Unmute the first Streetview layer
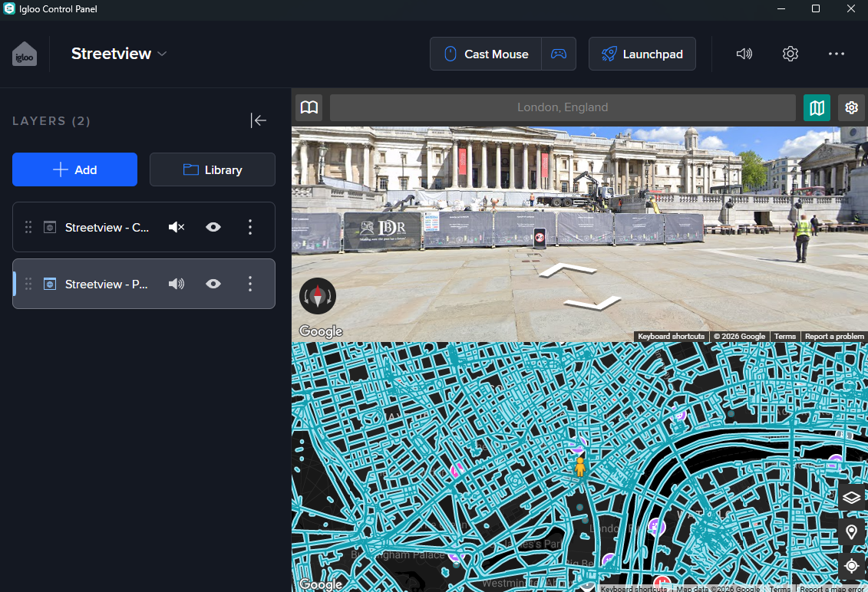This screenshot has height=592, width=868. 177,227
